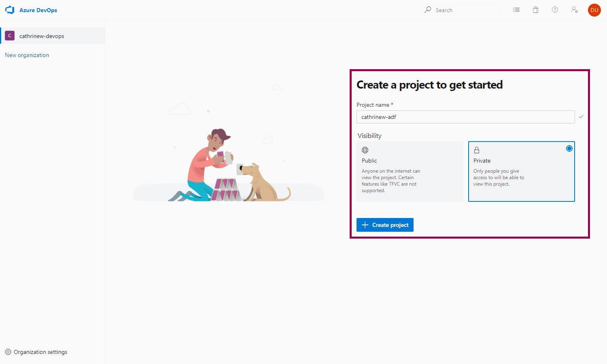Click the Azure DevOps logo icon
This screenshot has height=364, width=607.
[10, 10]
